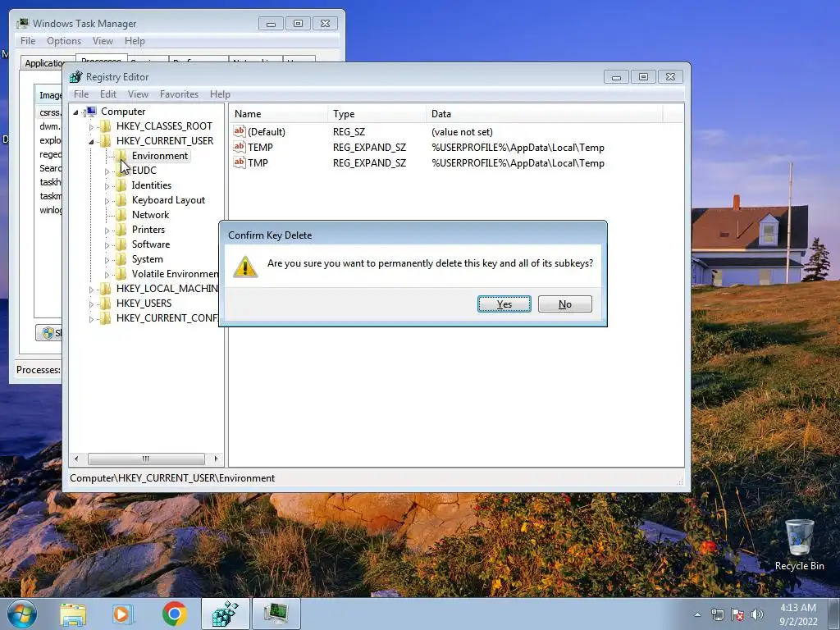This screenshot has width=840, height=630.
Task: Click the TEMP string value icon
Action: 239,147
